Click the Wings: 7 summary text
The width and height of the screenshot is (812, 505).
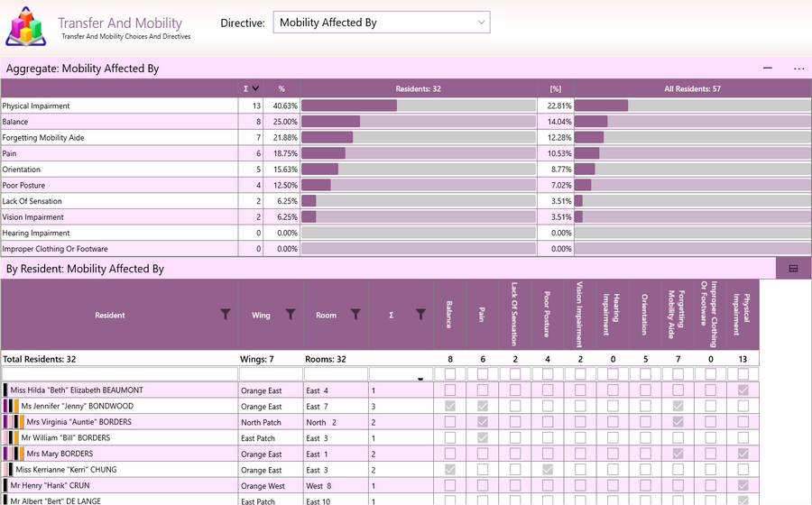(257, 359)
